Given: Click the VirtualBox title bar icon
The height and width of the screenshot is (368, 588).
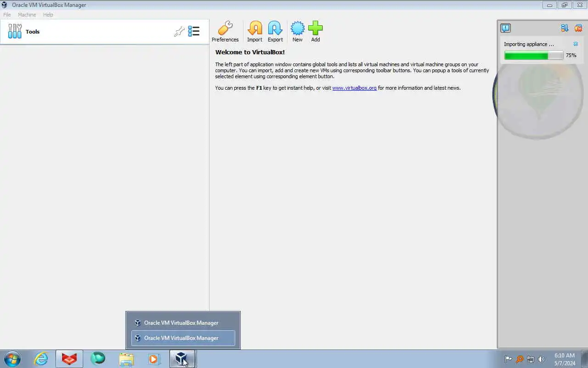Looking at the screenshot, I should [x=5, y=5].
